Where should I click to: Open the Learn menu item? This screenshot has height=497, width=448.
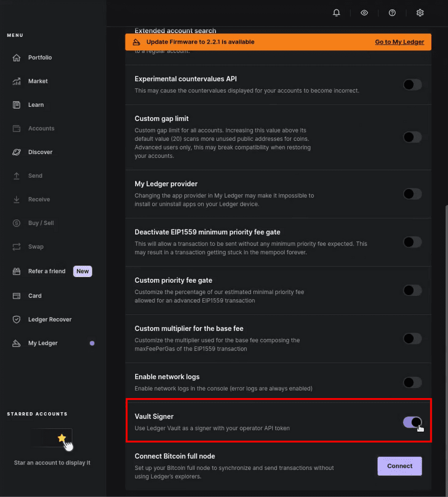click(36, 105)
